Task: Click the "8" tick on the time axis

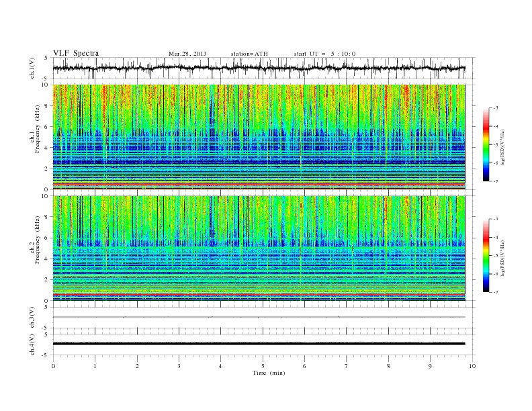Action: point(388,366)
